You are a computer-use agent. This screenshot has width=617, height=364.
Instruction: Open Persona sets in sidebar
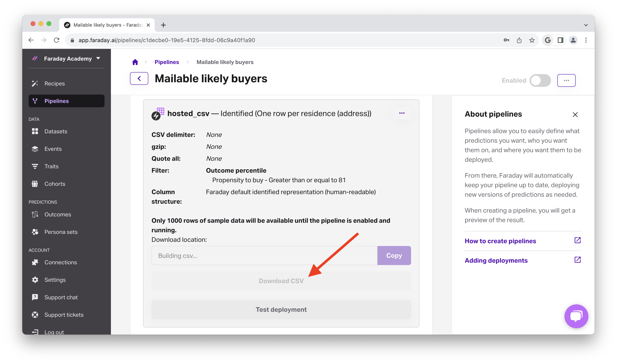61,232
